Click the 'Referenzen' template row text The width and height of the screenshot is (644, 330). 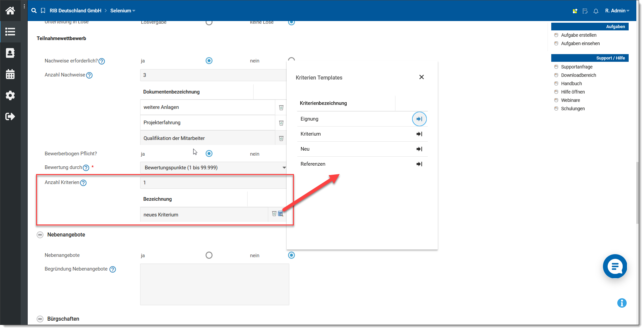313,164
